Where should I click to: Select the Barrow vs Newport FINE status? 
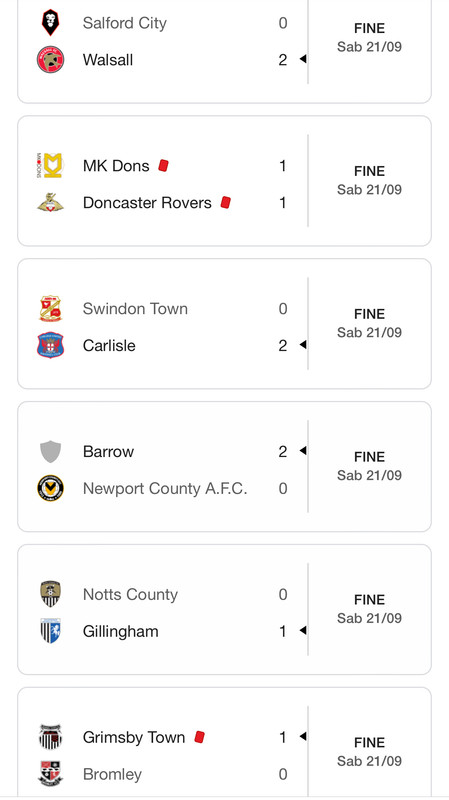[369, 457]
